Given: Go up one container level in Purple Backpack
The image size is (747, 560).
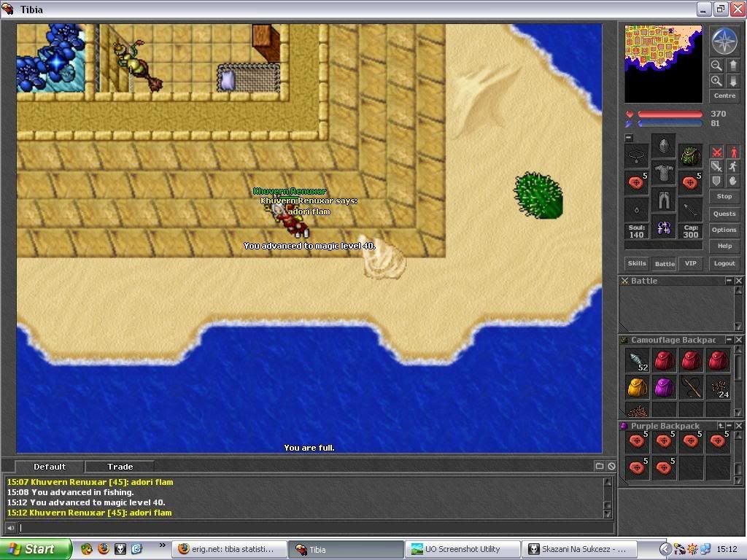Looking at the screenshot, I should pos(721,426).
